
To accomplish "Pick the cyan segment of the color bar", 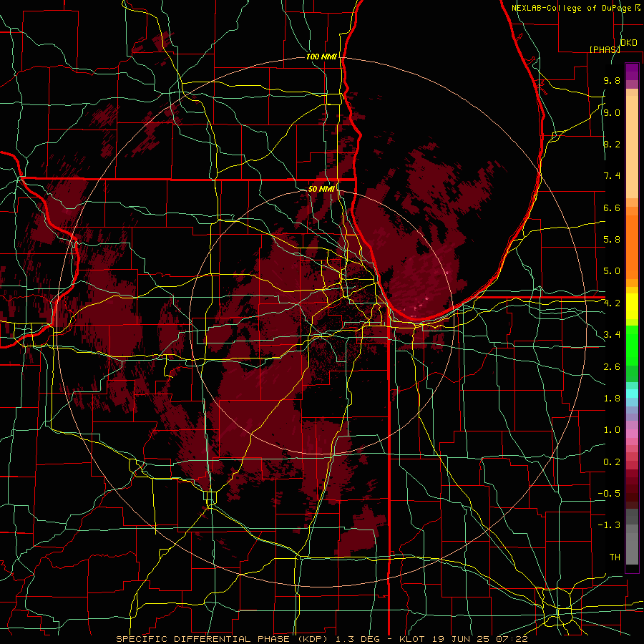I will coord(632,394).
